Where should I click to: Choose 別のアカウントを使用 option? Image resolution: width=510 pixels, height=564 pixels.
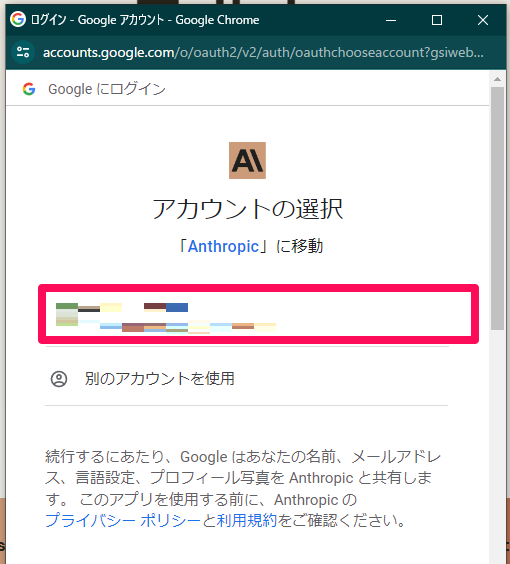(246, 379)
